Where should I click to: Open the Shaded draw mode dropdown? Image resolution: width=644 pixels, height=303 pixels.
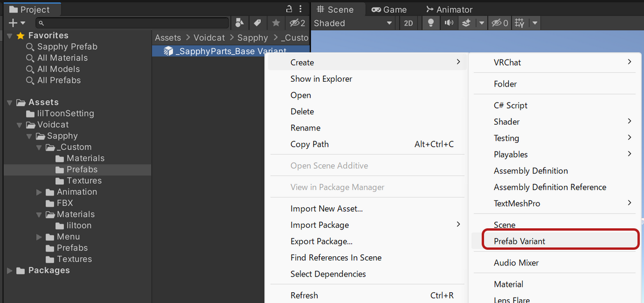(x=353, y=23)
